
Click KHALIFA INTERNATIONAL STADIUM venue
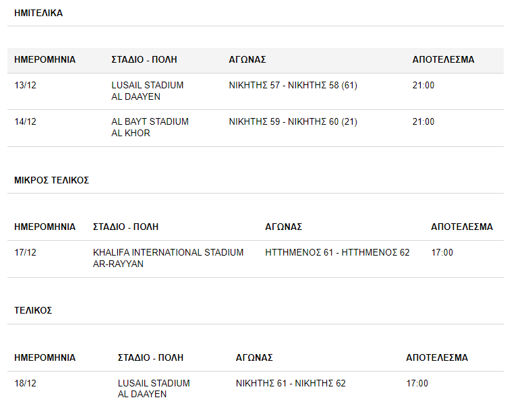(169, 252)
